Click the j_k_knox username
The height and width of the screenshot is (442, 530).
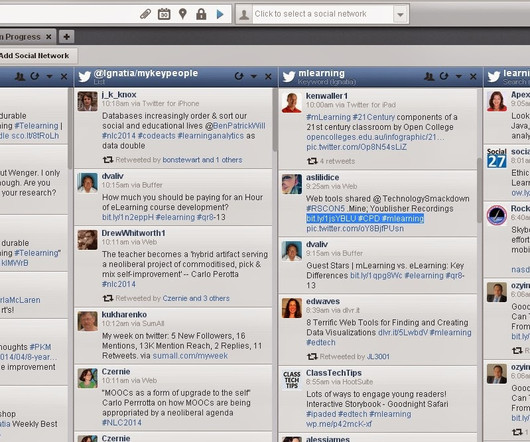click(119, 95)
